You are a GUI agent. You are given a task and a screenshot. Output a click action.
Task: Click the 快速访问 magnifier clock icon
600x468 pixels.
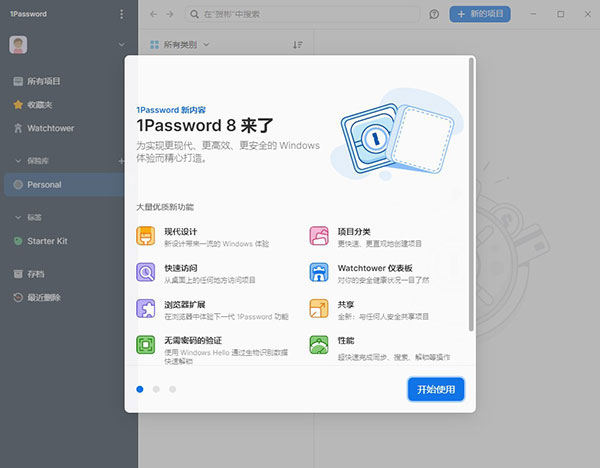pyautogui.click(x=146, y=272)
